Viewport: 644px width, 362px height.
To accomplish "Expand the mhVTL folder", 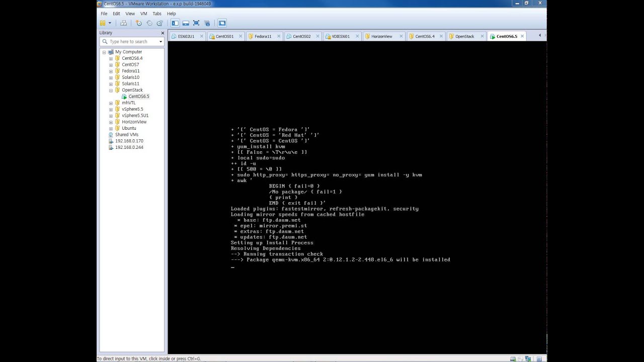I will click(x=111, y=103).
